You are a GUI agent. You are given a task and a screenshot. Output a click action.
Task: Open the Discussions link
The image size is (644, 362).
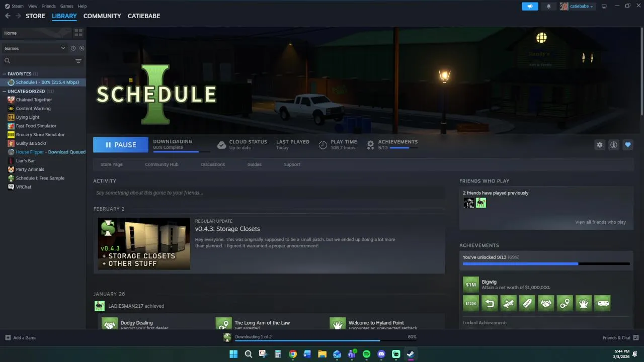click(213, 164)
